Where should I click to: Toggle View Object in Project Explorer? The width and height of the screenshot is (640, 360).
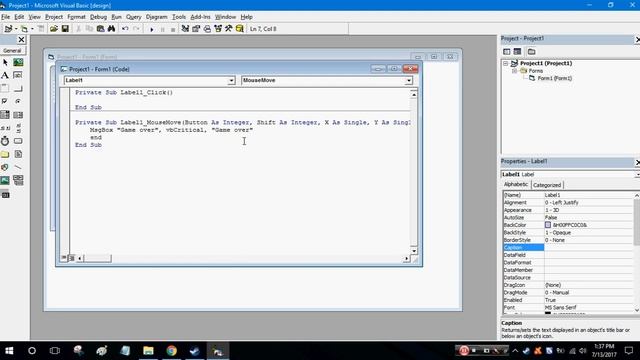517,51
